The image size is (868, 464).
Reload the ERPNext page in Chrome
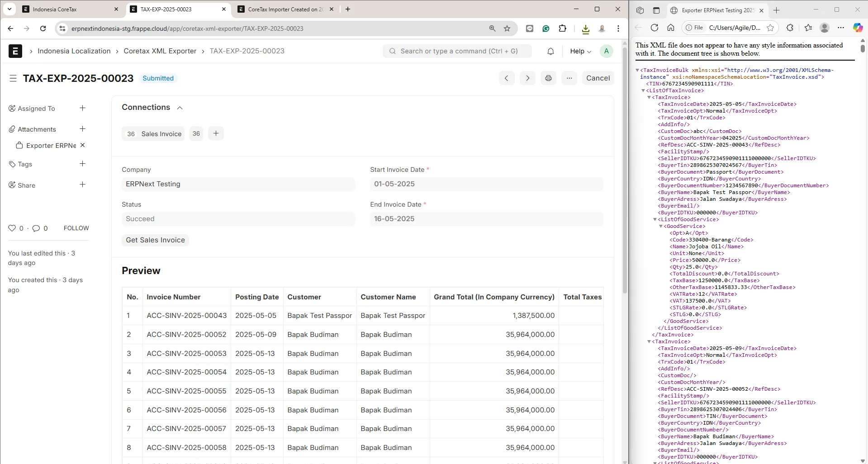[43, 28]
